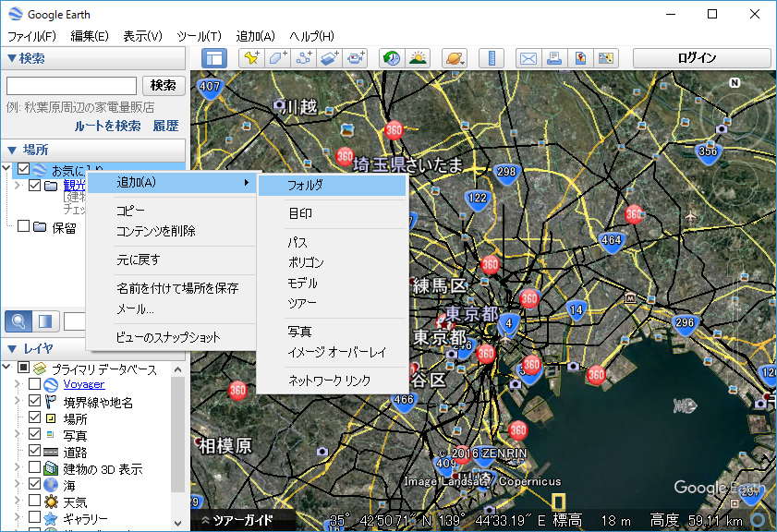Click the print toolbar icon
The image size is (777, 532).
(x=554, y=58)
